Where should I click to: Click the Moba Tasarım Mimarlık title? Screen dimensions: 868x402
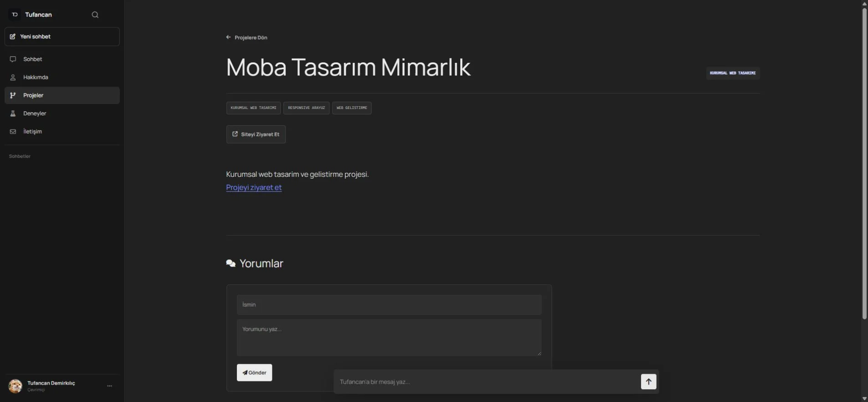[x=348, y=67]
